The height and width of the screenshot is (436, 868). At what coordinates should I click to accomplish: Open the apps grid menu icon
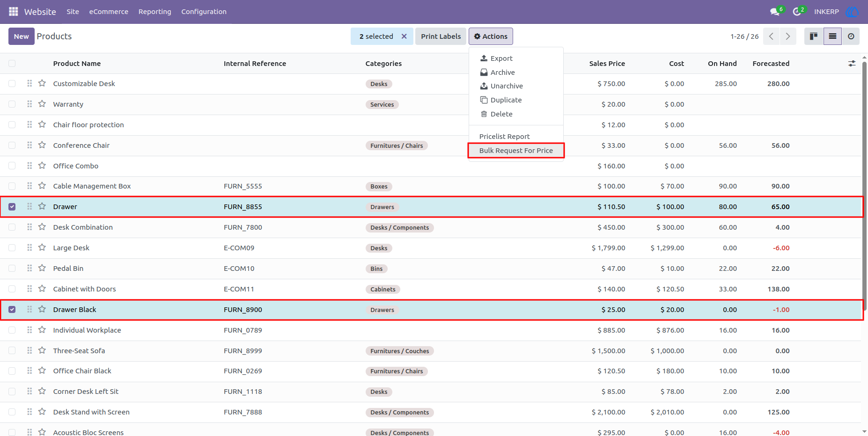pyautogui.click(x=14, y=11)
